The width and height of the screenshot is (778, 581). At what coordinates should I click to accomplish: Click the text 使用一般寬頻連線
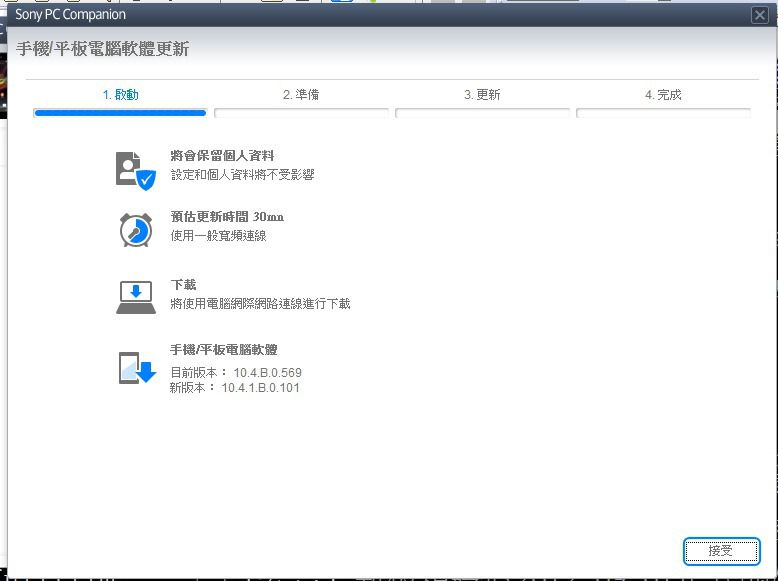point(218,236)
